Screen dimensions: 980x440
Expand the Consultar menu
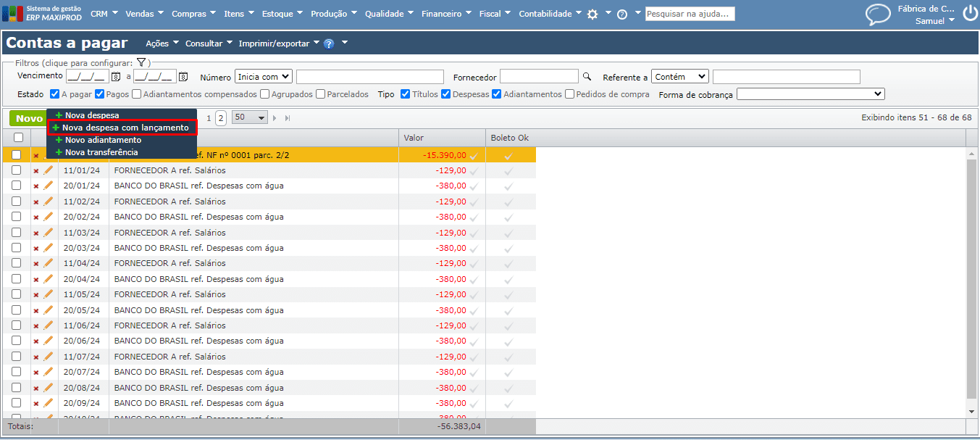click(x=209, y=43)
